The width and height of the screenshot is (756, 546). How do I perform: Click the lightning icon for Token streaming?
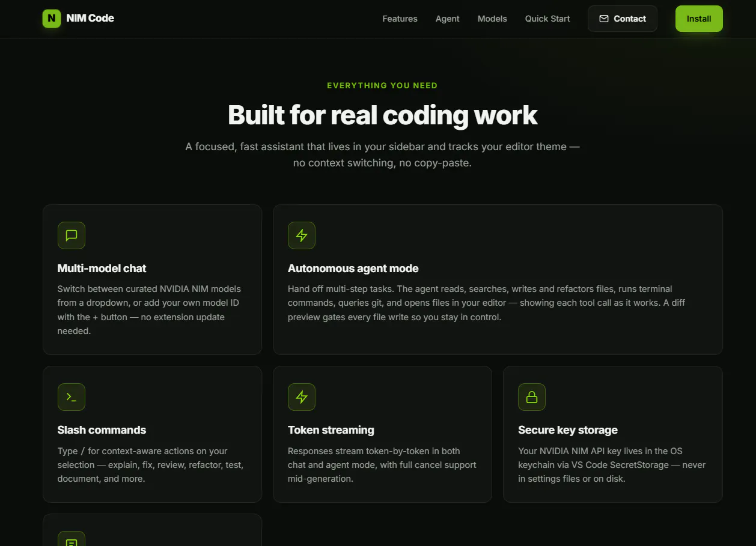tap(302, 397)
